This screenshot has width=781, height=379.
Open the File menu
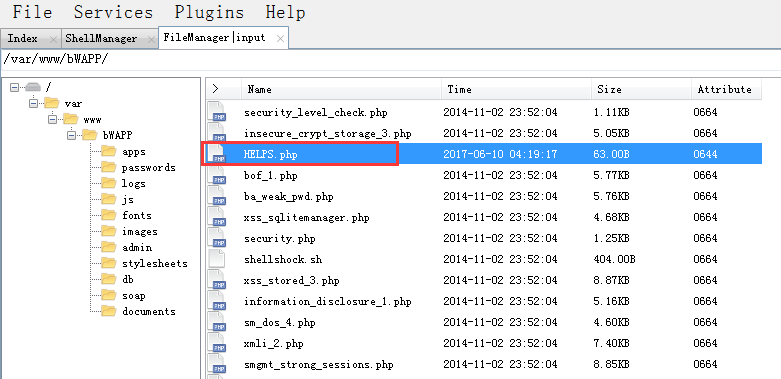tap(32, 12)
